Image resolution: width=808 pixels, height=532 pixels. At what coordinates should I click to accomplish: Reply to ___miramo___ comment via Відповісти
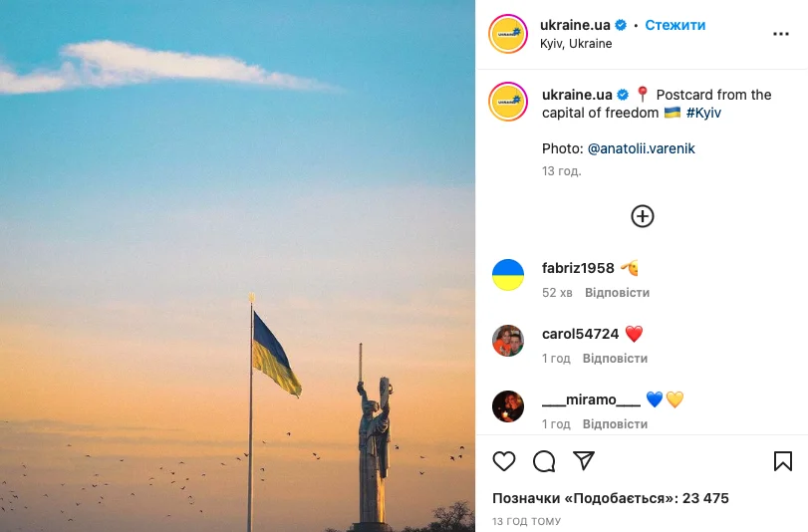coord(615,424)
